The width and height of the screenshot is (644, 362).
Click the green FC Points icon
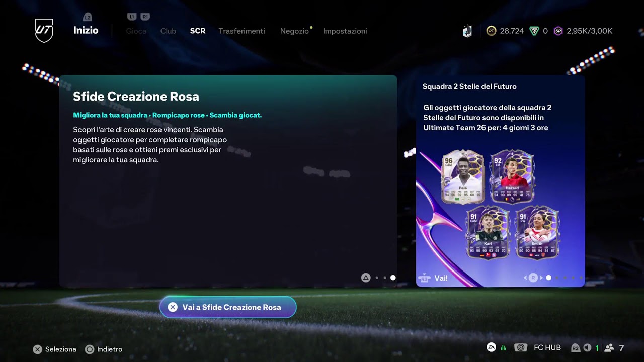click(x=534, y=31)
